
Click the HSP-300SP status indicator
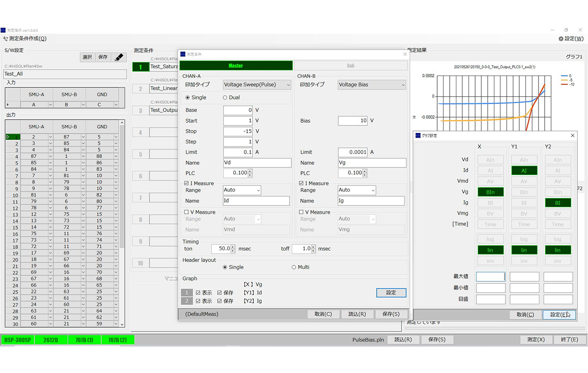[17, 340]
